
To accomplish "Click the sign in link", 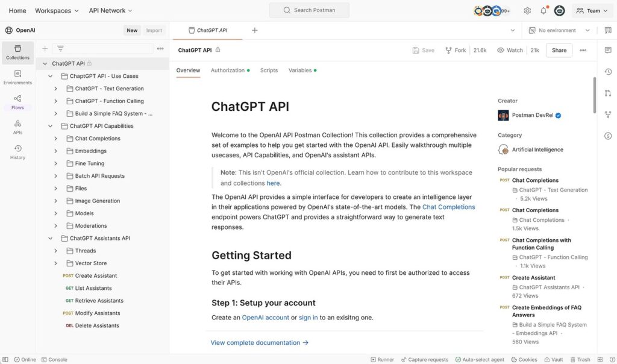I will (308, 318).
